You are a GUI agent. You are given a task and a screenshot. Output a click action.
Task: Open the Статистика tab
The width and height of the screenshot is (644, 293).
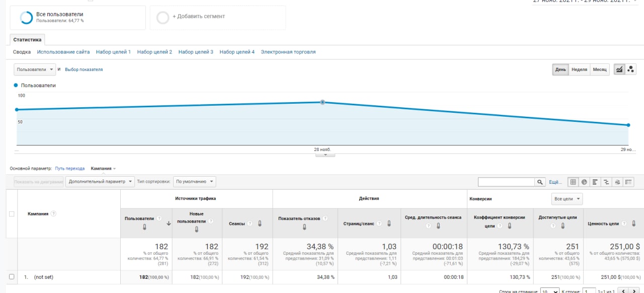28,39
